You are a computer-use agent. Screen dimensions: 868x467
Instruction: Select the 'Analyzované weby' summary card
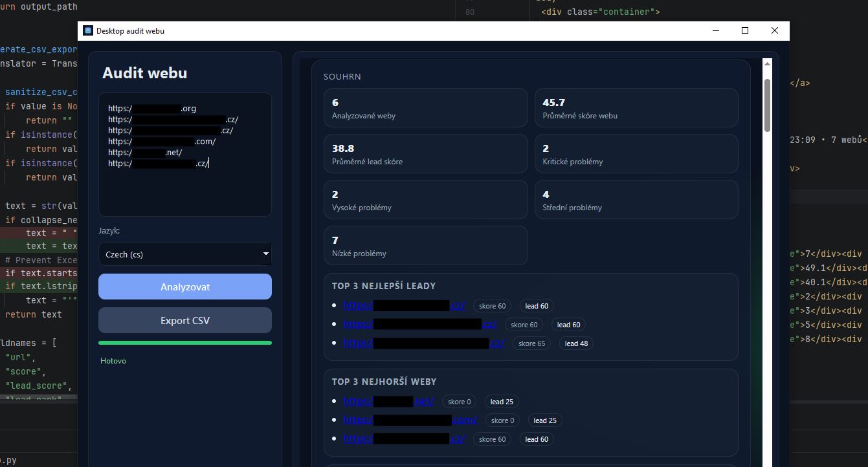click(426, 108)
